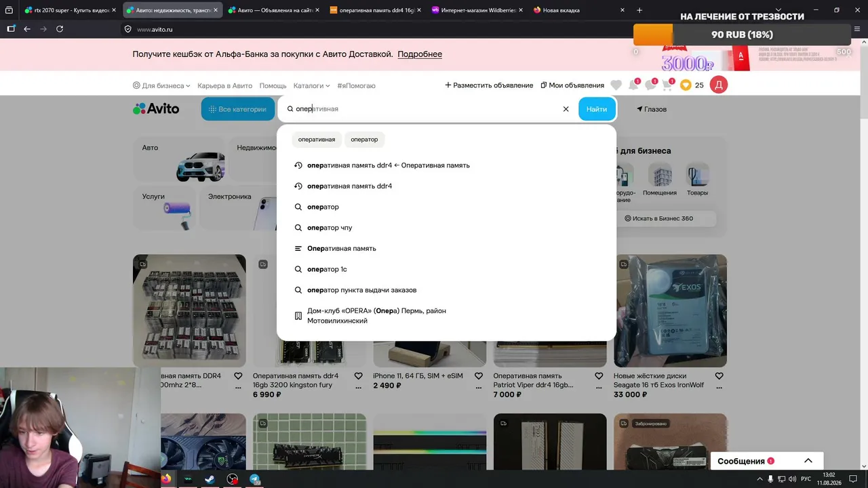Open a new browser tab with plus
This screenshot has height=488, width=868.
click(x=639, y=10)
